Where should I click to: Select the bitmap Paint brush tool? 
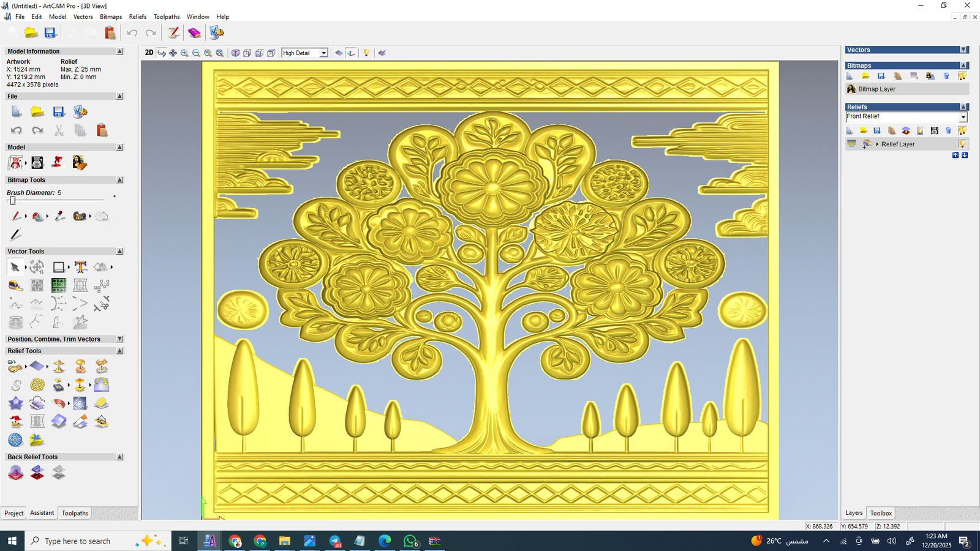[x=16, y=216]
